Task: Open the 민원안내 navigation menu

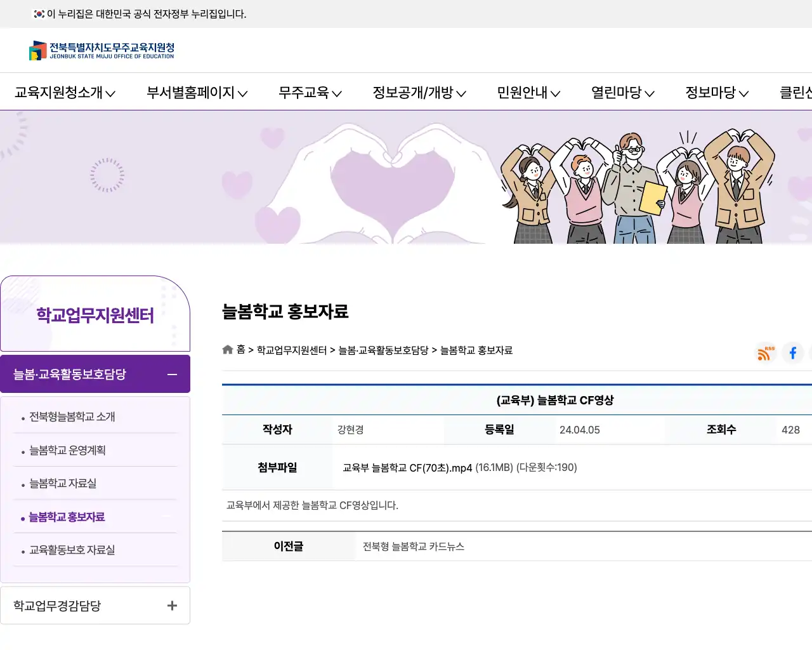Action: pos(528,93)
